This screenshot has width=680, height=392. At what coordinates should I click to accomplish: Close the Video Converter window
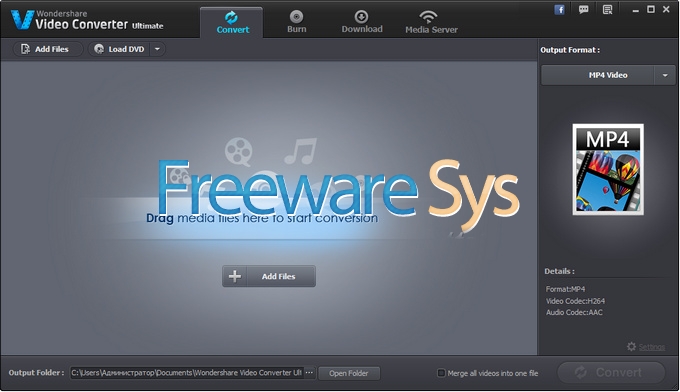(666, 10)
